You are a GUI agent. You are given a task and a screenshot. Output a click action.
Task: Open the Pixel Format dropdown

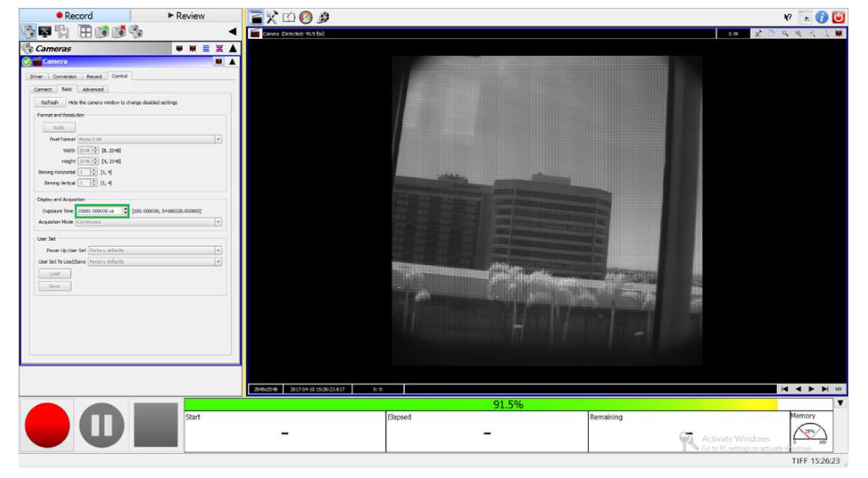point(218,139)
